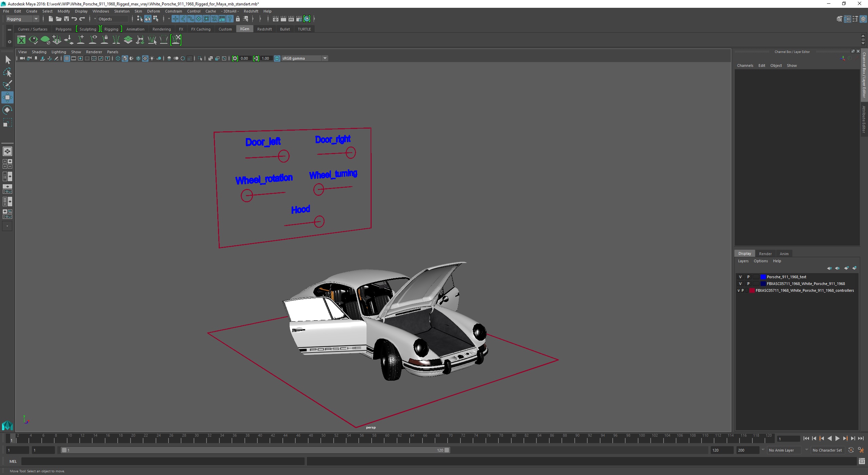Click the frame 60 mark on the timeline
The width and height of the screenshot is (868, 475).
(x=387, y=438)
